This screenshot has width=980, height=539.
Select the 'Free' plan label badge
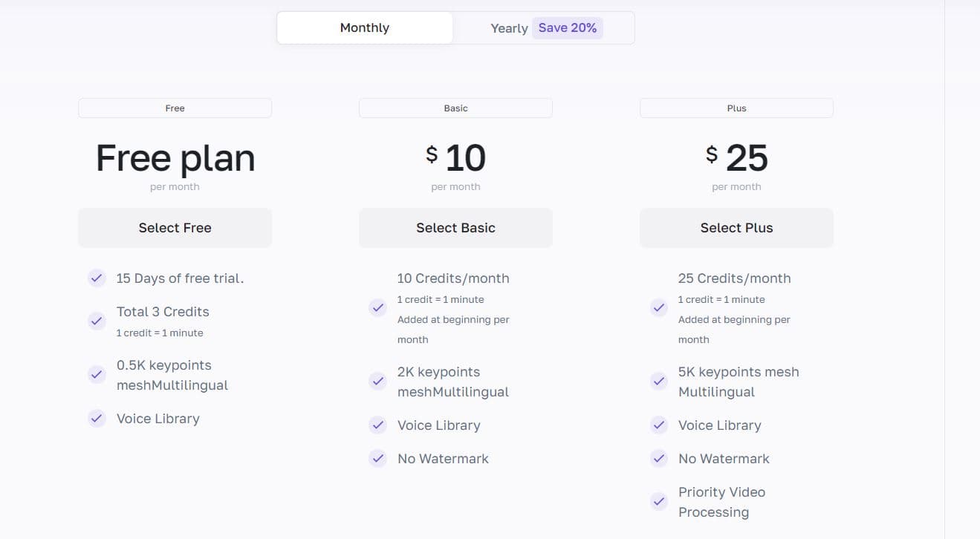175,108
